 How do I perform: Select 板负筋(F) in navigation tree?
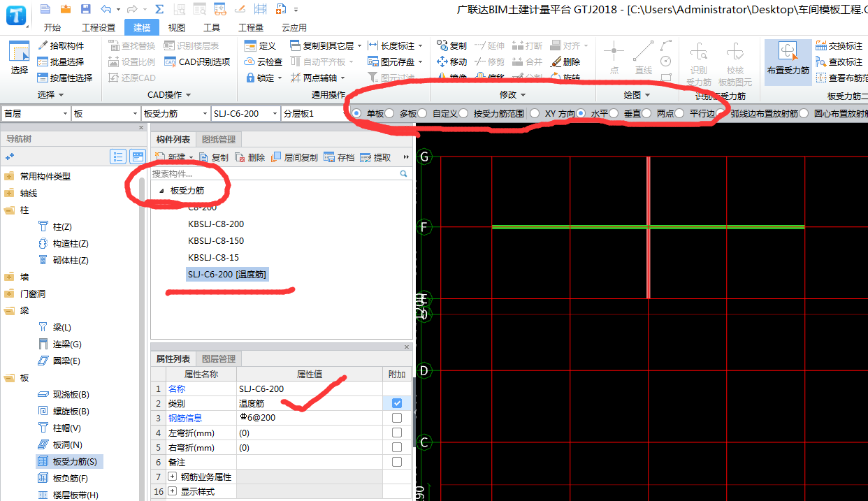click(x=63, y=478)
